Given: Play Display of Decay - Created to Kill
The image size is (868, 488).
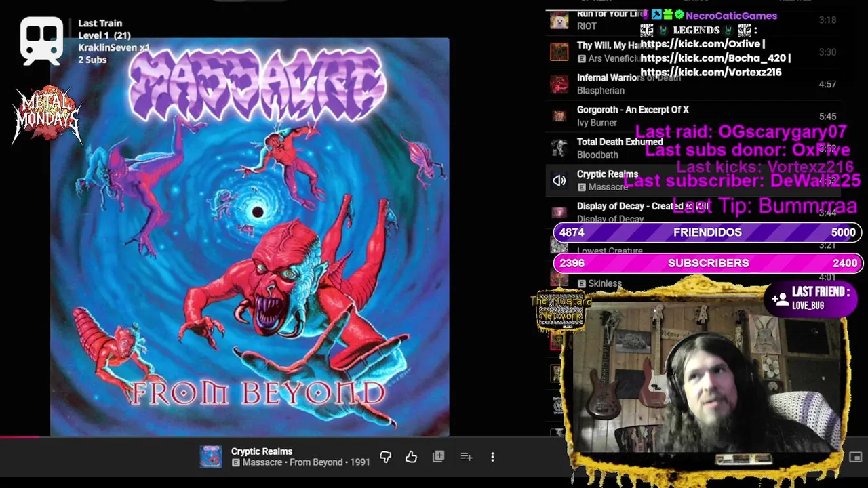Looking at the screenshot, I should coord(693,212).
